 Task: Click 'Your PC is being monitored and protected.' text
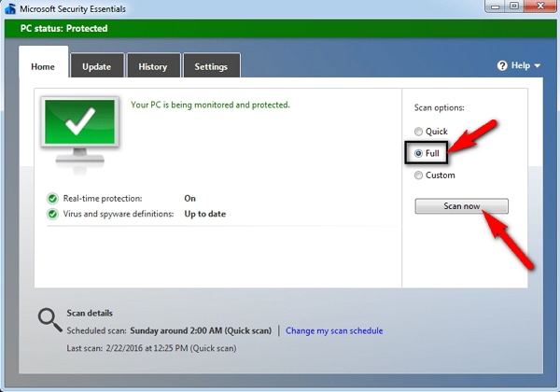click(210, 105)
